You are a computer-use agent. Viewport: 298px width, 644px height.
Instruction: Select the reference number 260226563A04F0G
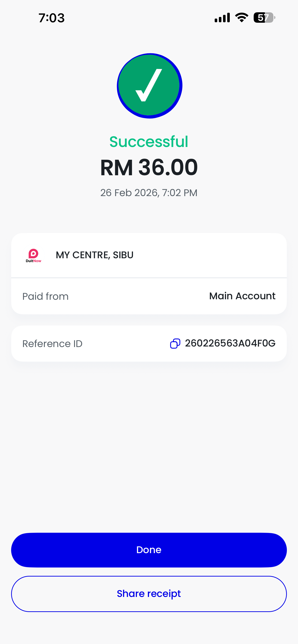[x=230, y=343]
